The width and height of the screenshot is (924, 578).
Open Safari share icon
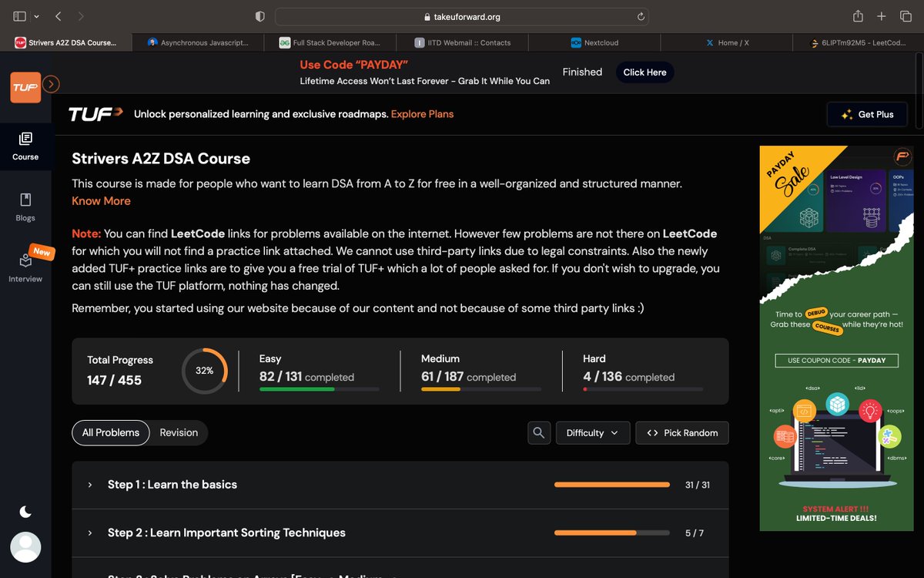[x=858, y=16]
